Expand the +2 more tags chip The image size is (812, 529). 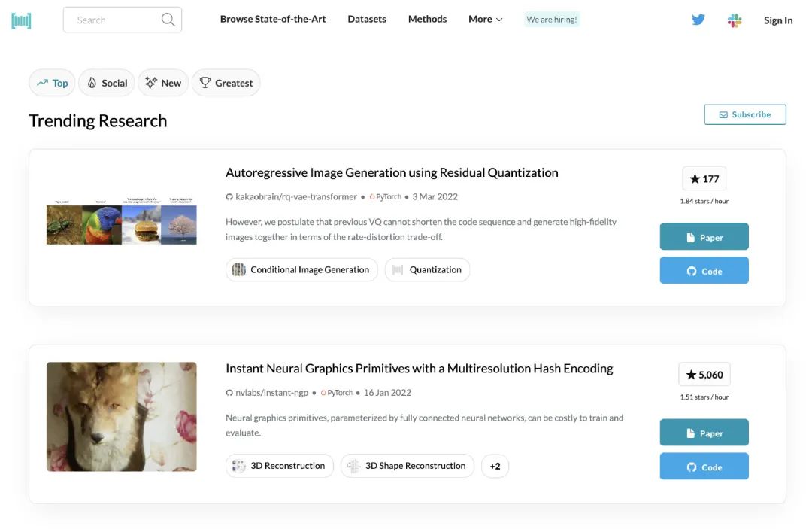[495, 467]
